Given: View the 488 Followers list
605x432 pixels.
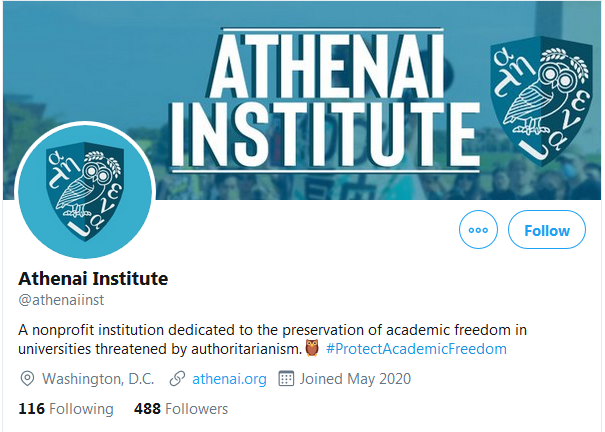Looking at the screenshot, I should [x=181, y=408].
